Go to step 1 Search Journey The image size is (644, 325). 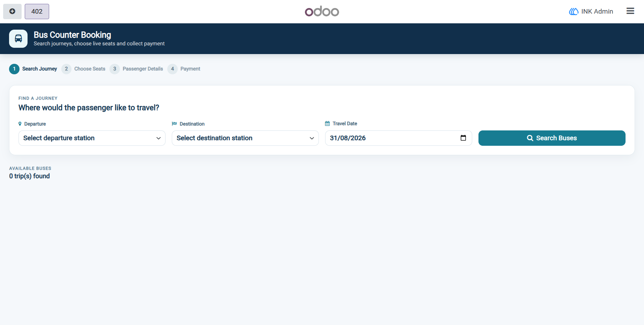click(x=33, y=69)
